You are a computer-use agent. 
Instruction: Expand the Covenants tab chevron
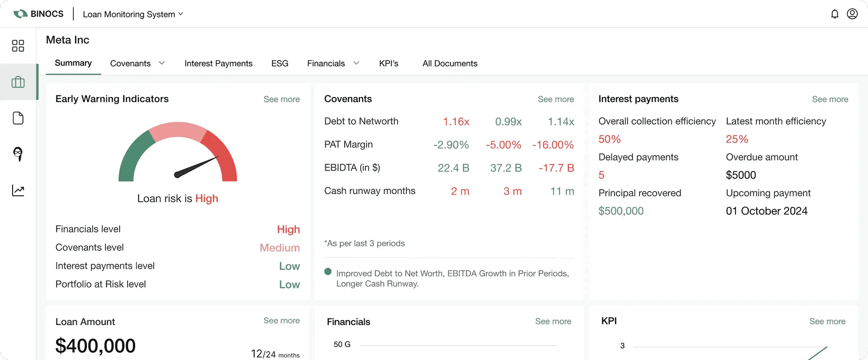tap(162, 63)
